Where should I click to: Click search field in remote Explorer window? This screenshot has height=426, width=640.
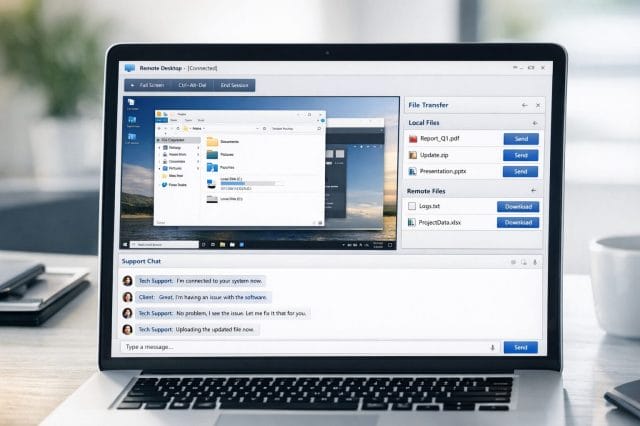tap(296, 129)
